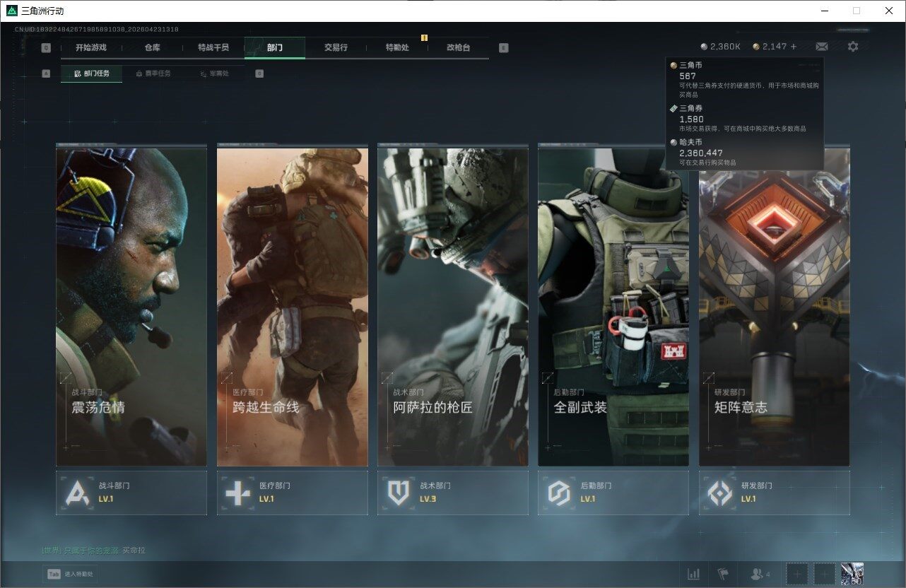Select the 改枪台 tab

coord(458,47)
